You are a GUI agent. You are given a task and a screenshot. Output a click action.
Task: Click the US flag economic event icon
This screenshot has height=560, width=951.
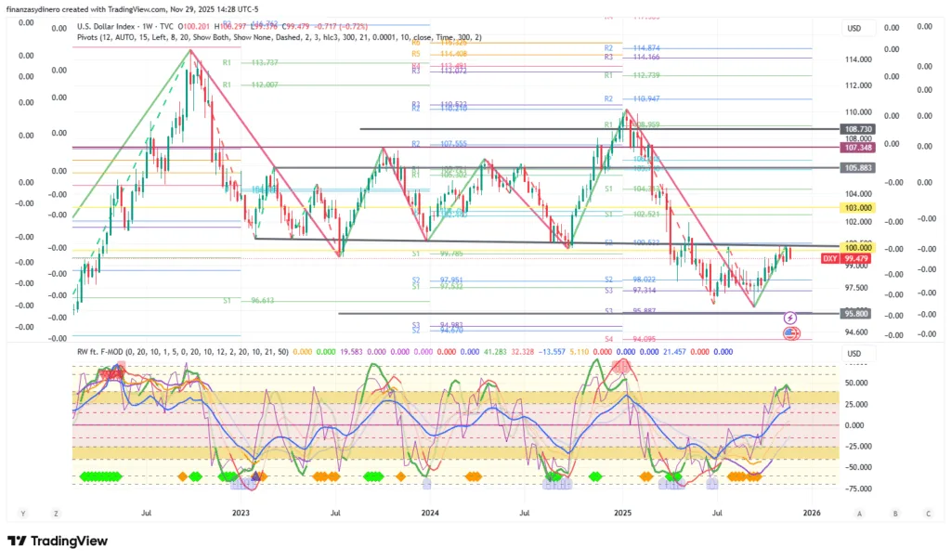coord(790,332)
